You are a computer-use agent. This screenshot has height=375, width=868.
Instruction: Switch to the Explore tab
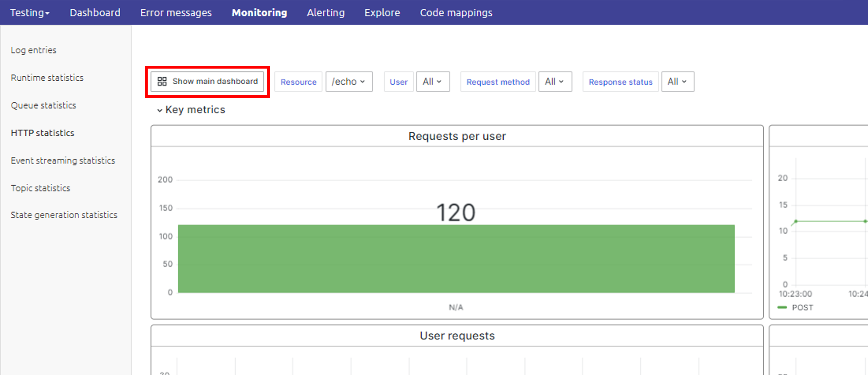click(x=382, y=12)
